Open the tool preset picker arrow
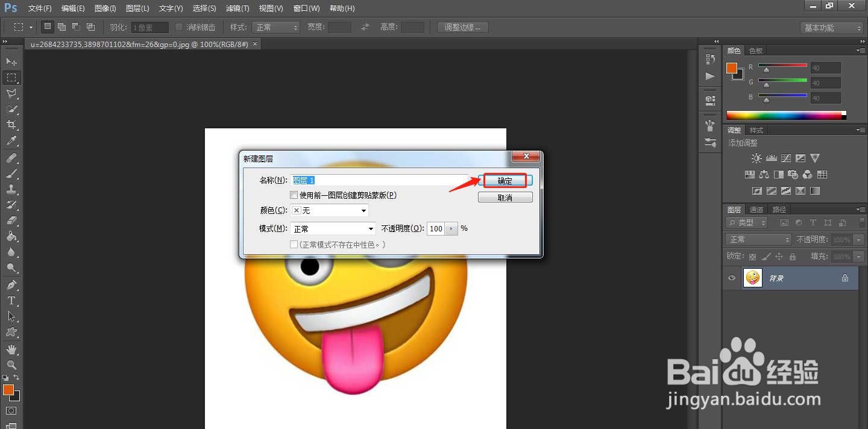 31,27
